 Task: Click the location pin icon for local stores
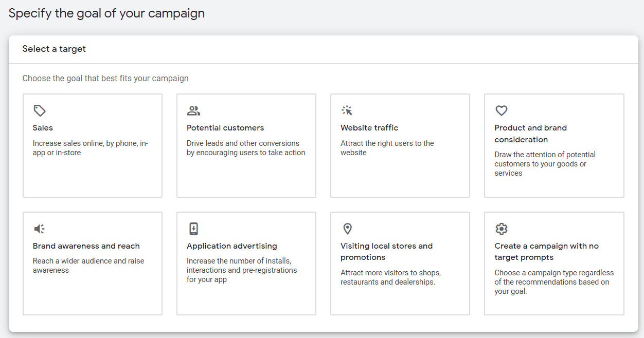click(x=347, y=229)
